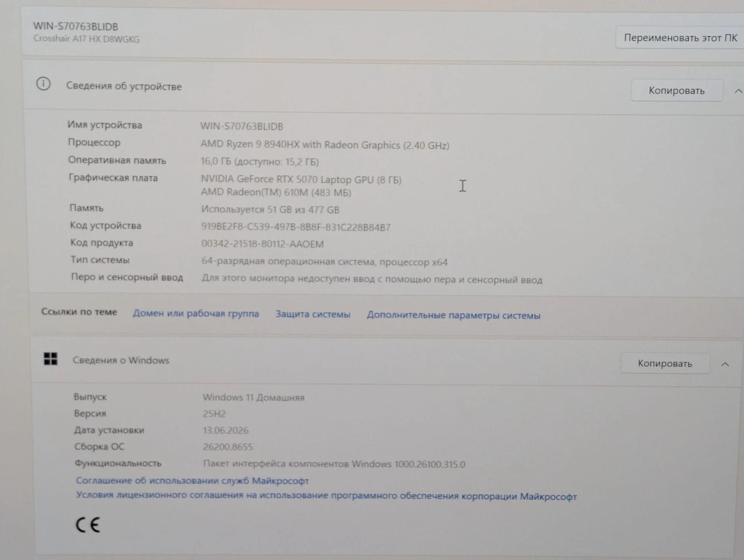744x560 pixels.
Task: Click Переименовать этот ПК button
Action: [x=680, y=38]
